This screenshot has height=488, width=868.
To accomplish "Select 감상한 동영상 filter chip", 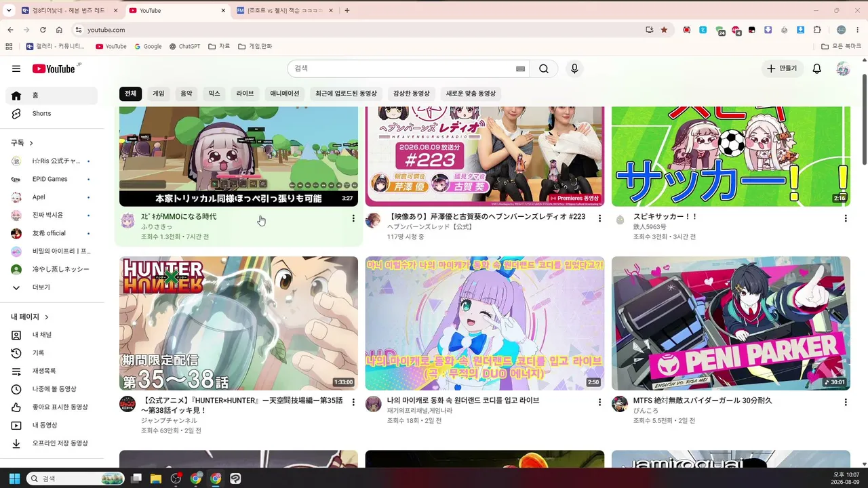I will click(x=412, y=94).
